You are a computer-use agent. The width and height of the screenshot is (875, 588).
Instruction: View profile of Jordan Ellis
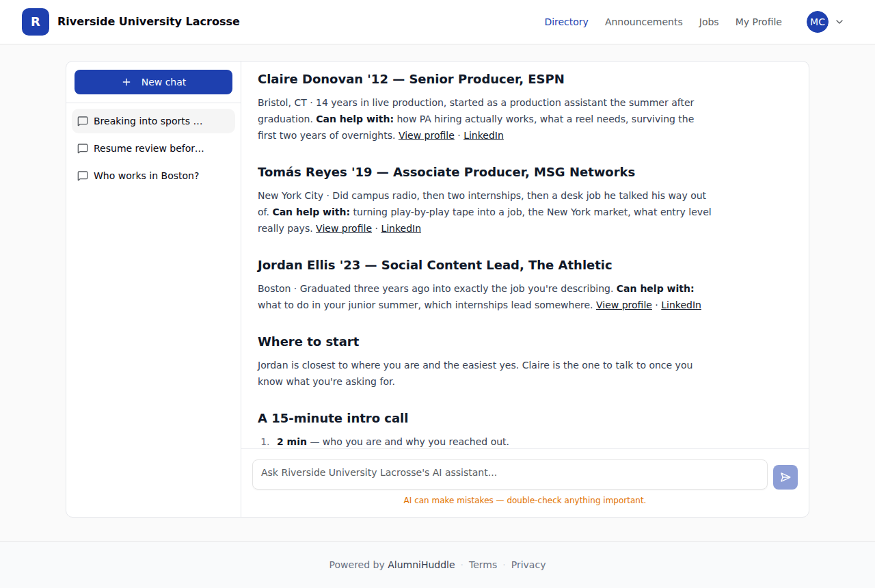tap(624, 305)
